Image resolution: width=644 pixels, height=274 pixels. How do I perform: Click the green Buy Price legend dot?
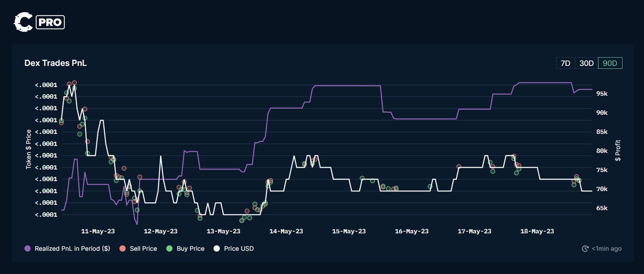(170, 249)
